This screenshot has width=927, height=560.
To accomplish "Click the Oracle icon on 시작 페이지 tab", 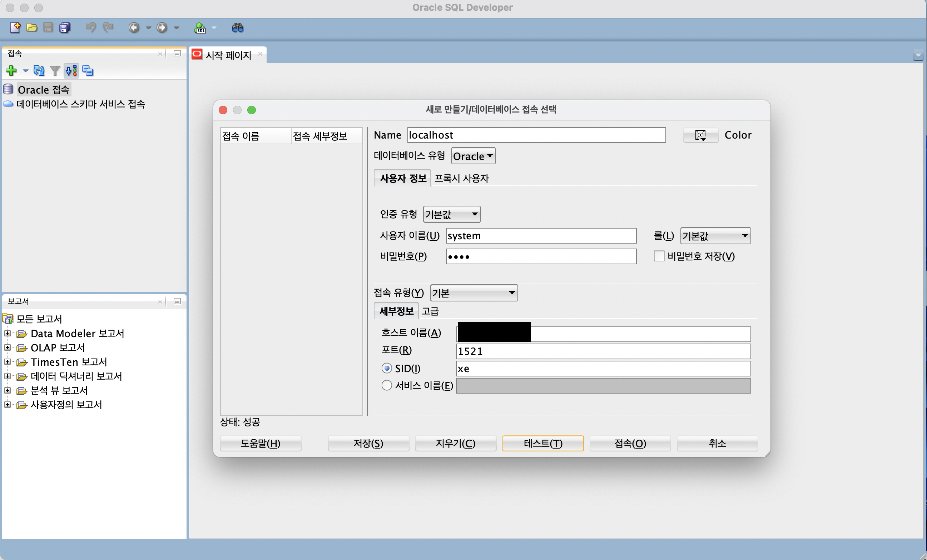I will point(197,54).
